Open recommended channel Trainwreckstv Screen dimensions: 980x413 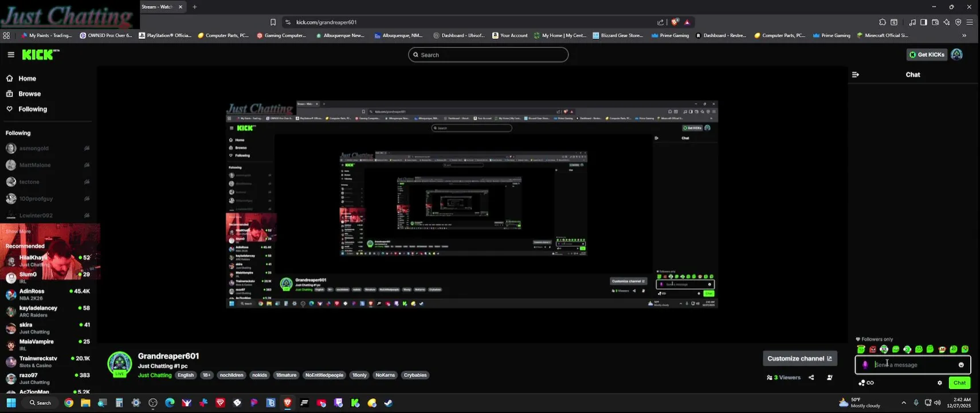coord(48,362)
